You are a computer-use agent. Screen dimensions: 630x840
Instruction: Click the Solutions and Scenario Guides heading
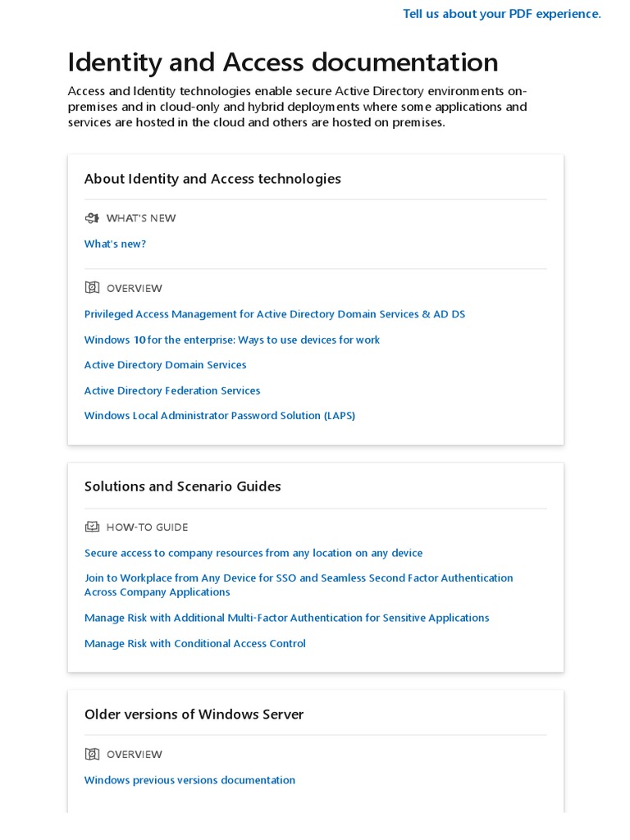182,486
